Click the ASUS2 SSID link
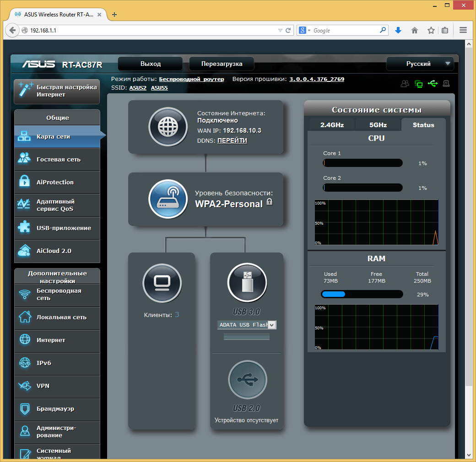Viewport: 476px width, 462px height. 138,88
